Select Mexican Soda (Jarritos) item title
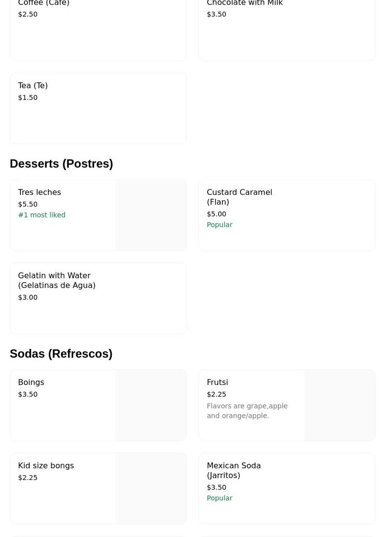Screen dimensions: 392x537 (234, 470)
